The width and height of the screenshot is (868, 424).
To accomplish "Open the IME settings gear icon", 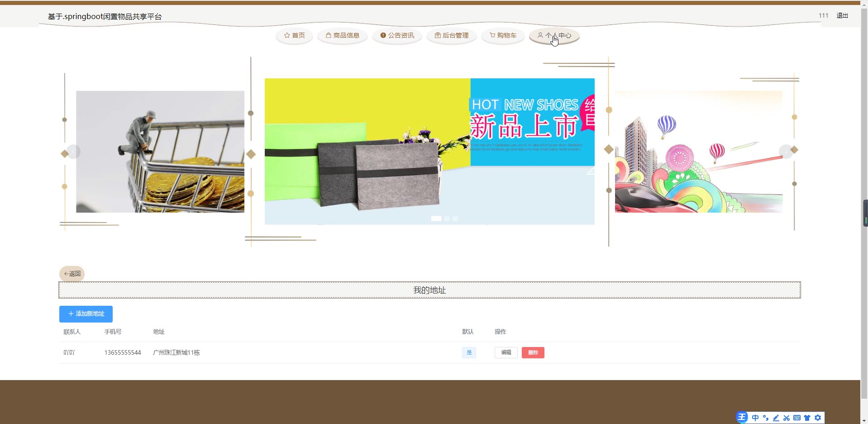I will coord(817,418).
